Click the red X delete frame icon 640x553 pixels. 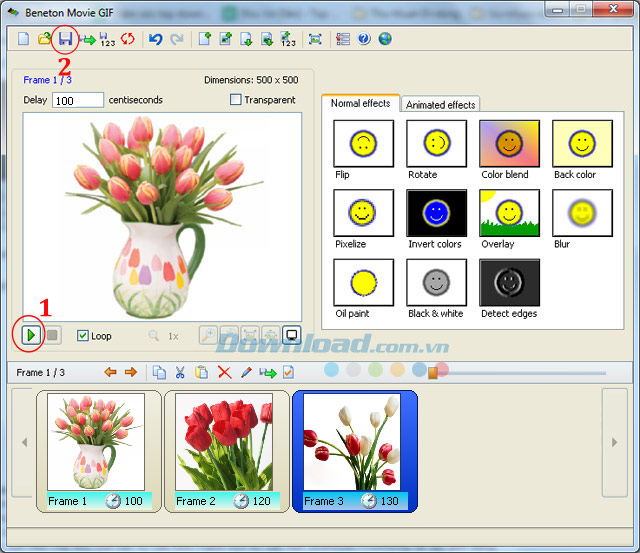[224, 372]
